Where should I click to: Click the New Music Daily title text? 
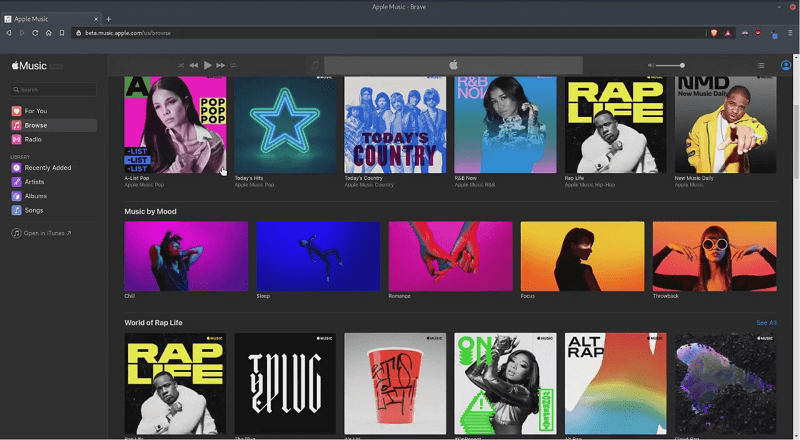tap(694, 178)
